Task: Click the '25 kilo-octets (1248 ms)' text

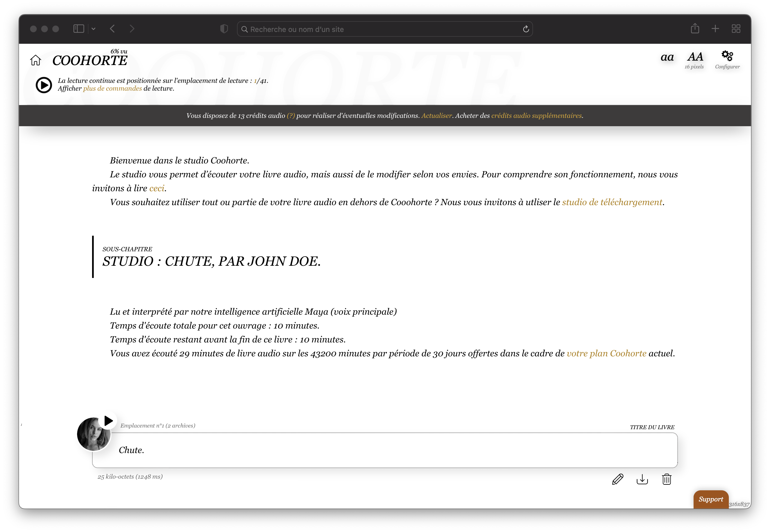Action: pyautogui.click(x=130, y=477)
